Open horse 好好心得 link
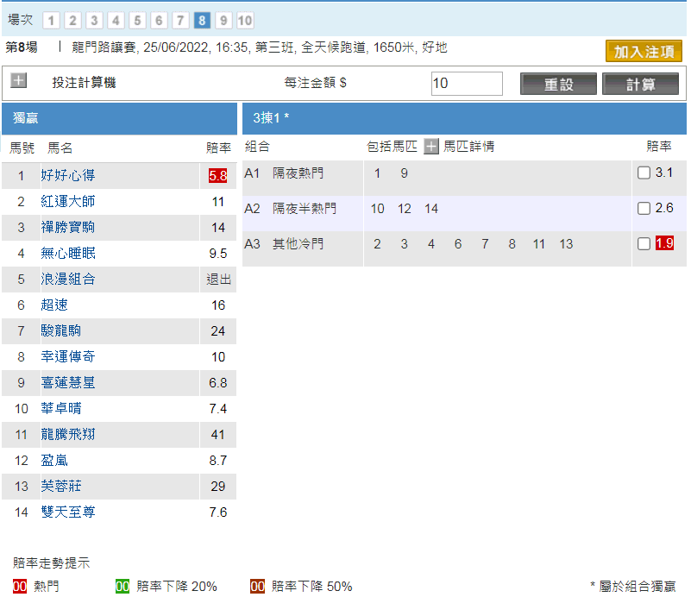The image size is (691, 616). [x=68, y=176]
